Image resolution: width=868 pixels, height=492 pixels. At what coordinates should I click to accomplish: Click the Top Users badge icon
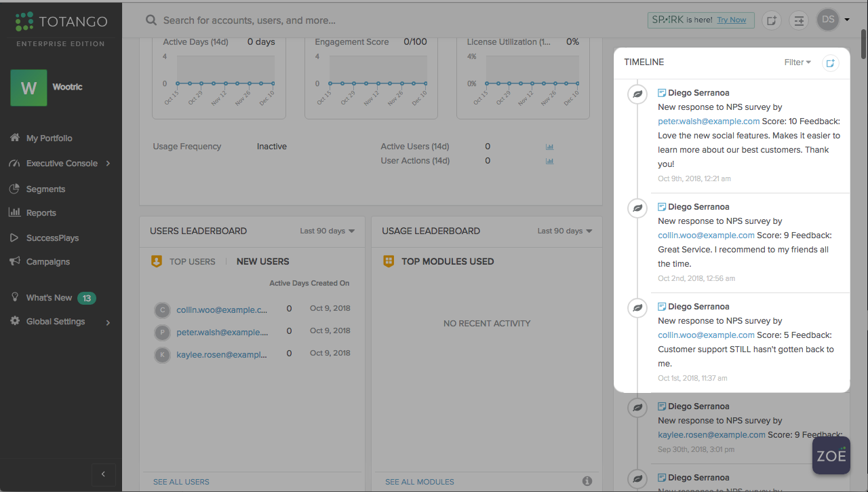157,261
